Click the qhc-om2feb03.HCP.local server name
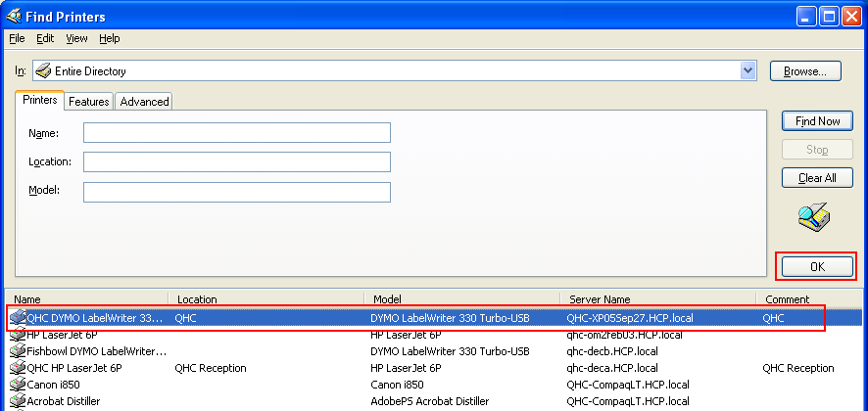The image size is (868, 411). click(624, 335)
